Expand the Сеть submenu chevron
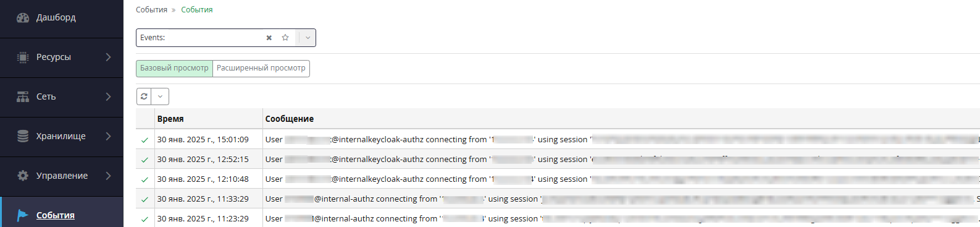Image resolution: width=980 pixels, height=227 pixels. click(x=108, y=96)
